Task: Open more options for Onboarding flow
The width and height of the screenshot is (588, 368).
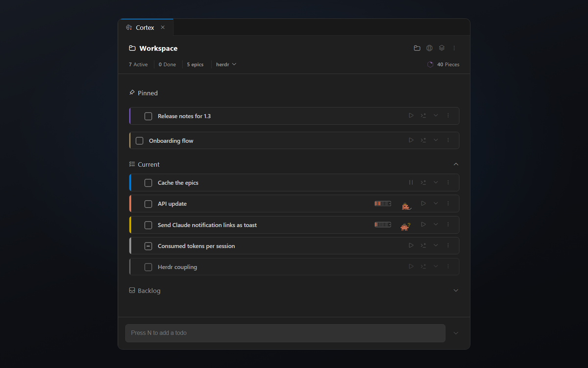Action: (448, 140)
